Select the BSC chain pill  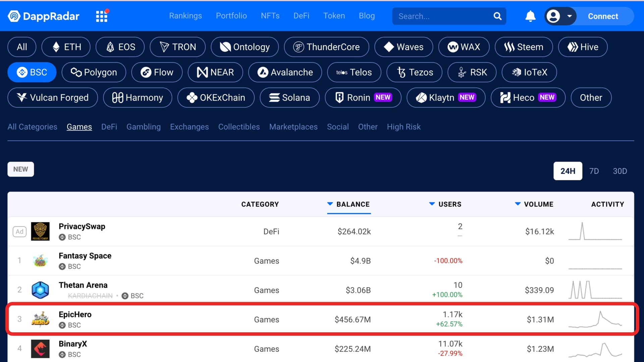pyautogui.click(x=32, y=72)
